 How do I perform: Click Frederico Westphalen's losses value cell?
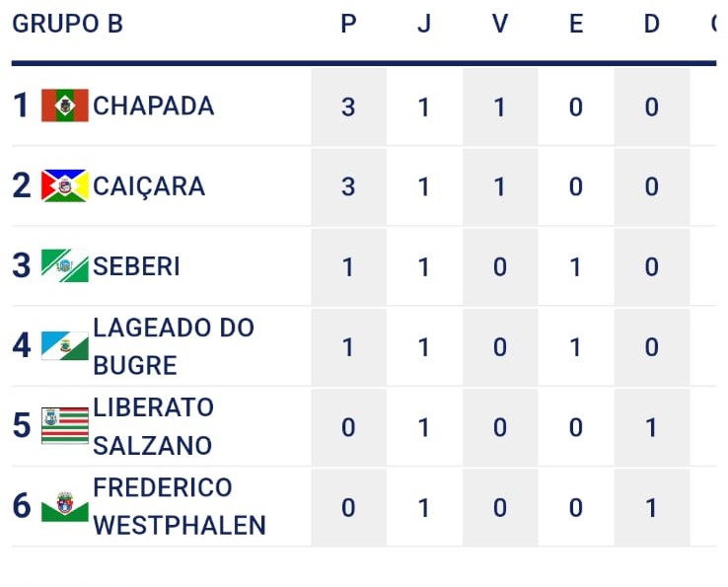652,507
